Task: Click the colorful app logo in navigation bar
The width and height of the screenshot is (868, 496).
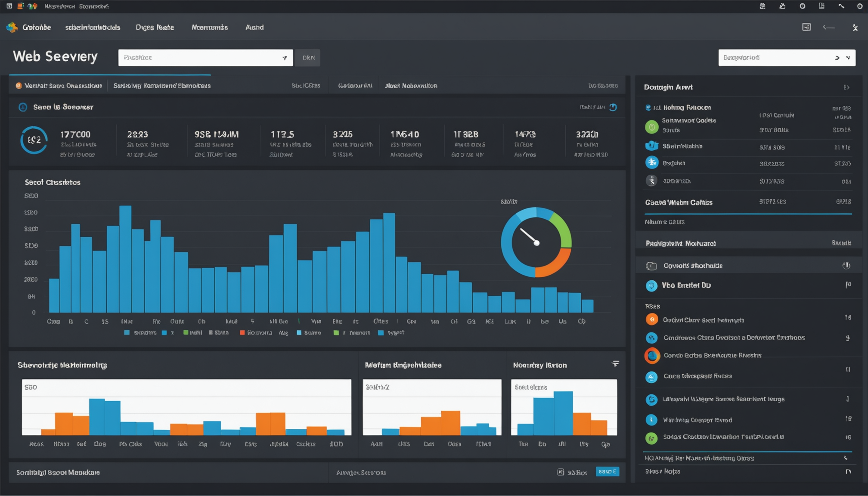Action: [x=12, y=27]
